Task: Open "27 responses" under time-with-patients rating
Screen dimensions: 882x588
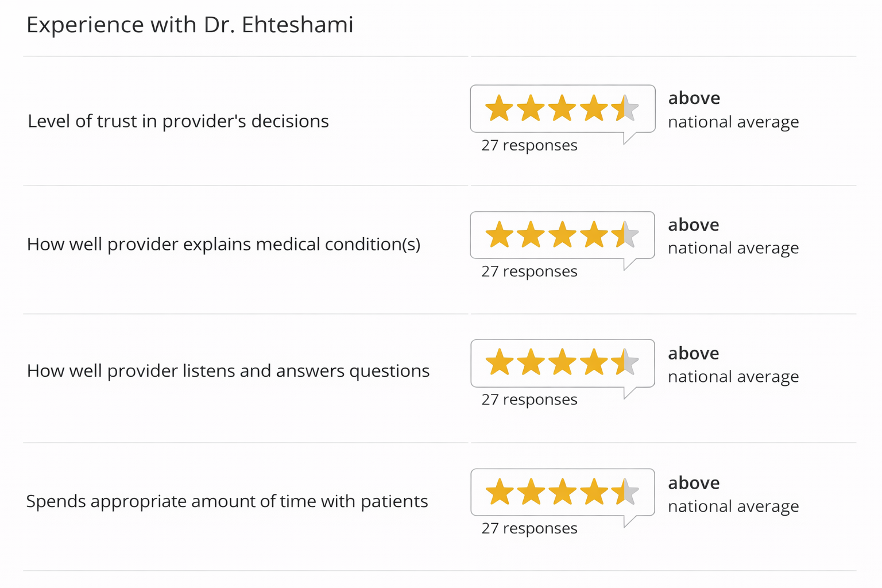Action: click(529, 528)
